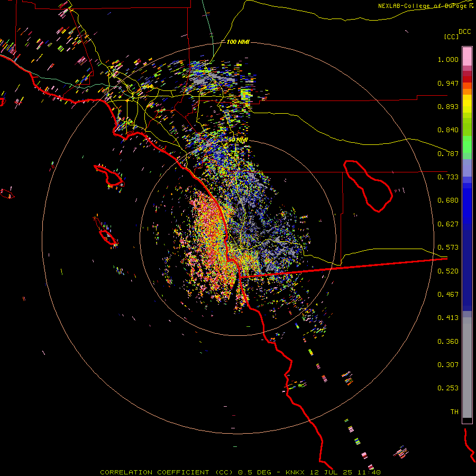Screen dimensions: 476x476
Task: Pick the red color band above 0.947
Action: pyautogui.click(x=467, y=79)
